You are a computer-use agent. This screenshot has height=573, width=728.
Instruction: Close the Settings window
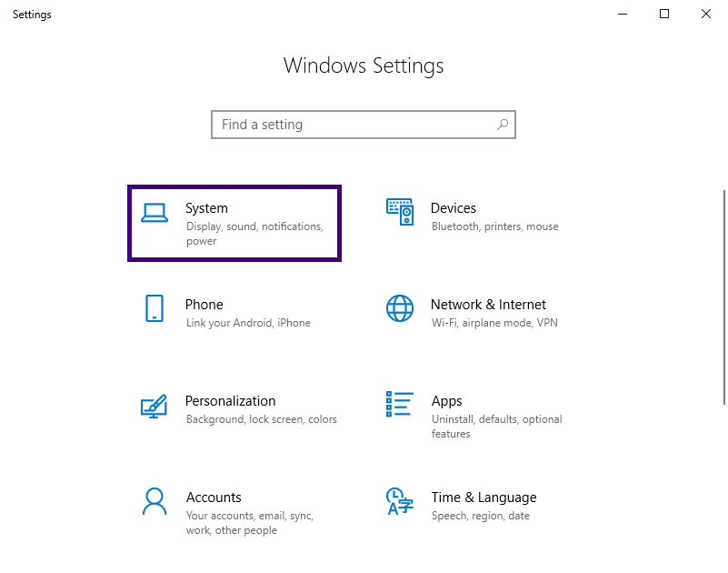(x=706, y=14)
